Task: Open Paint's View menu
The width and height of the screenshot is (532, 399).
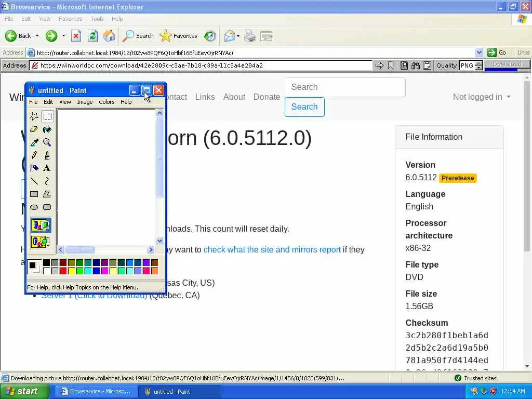Action: coord(65,102)
